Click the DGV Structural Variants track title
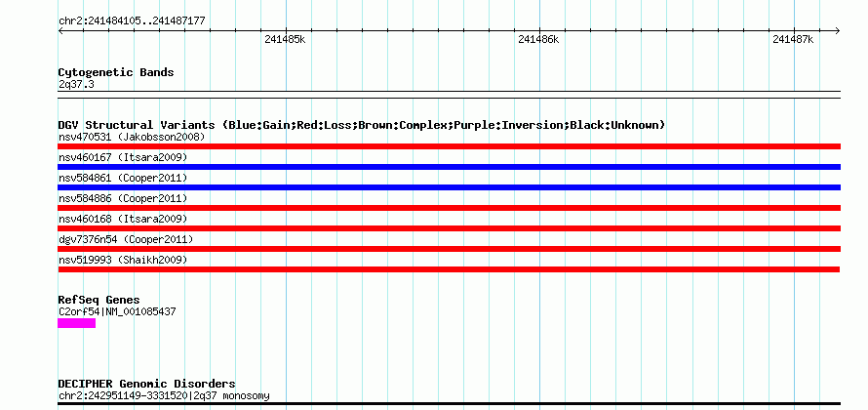The image size is (868, 410). click(x=362, y=125)
